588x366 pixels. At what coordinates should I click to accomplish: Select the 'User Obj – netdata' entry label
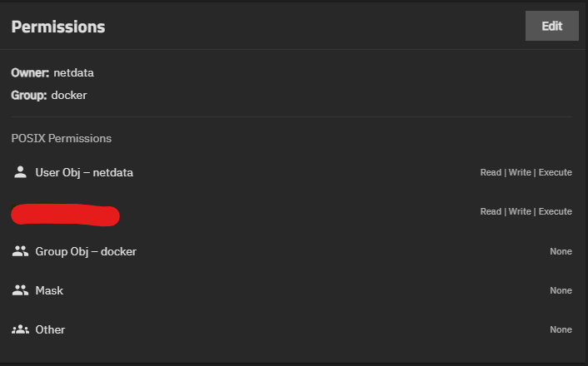click(84, 172)
